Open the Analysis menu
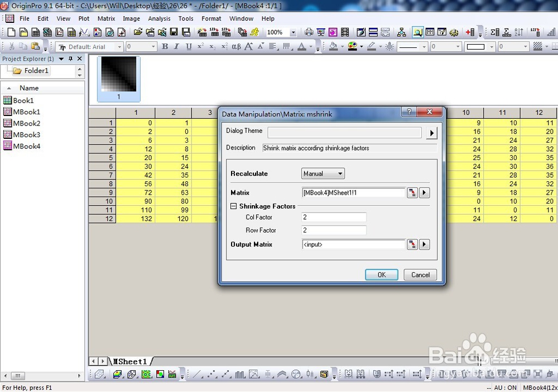 coord(159,18)
